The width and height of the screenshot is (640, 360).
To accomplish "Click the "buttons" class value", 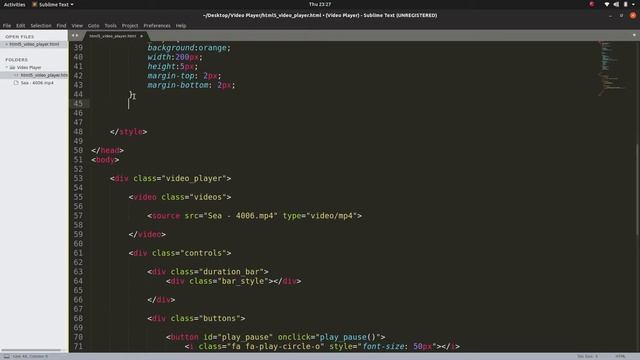I will point(220,318).
